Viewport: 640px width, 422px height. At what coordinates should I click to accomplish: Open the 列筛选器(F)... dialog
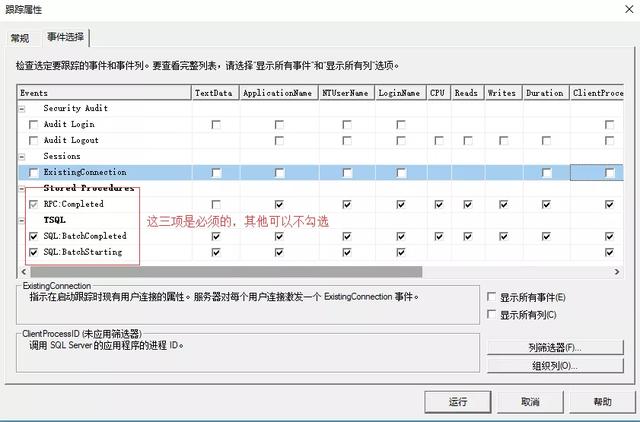pyautogui.click(x=555, y=347)
